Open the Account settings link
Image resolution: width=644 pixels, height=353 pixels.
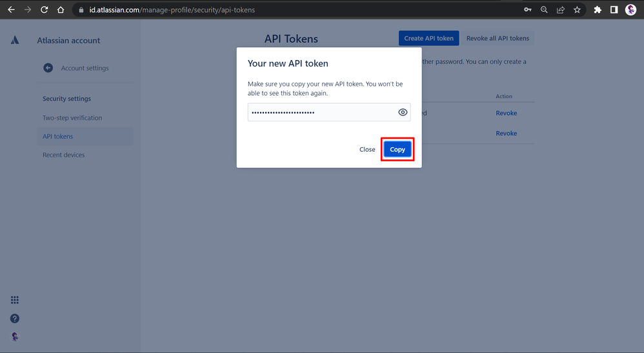tap(85, 68)
